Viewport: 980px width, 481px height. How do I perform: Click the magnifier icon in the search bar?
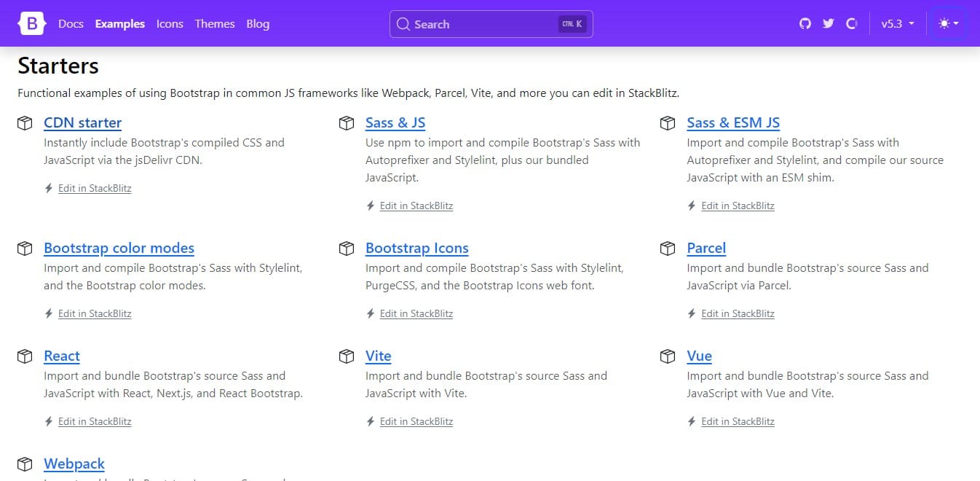pos(403,24)
